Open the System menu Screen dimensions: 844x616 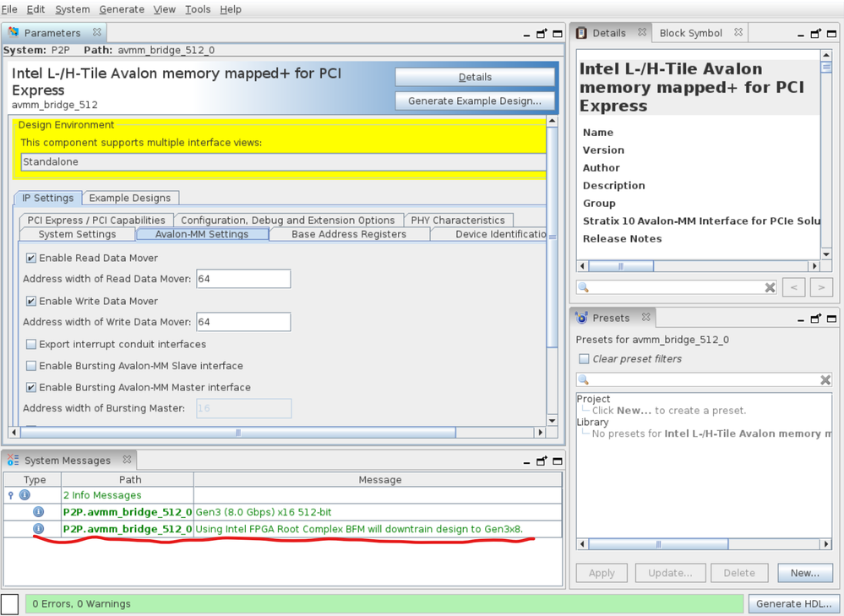72,9
